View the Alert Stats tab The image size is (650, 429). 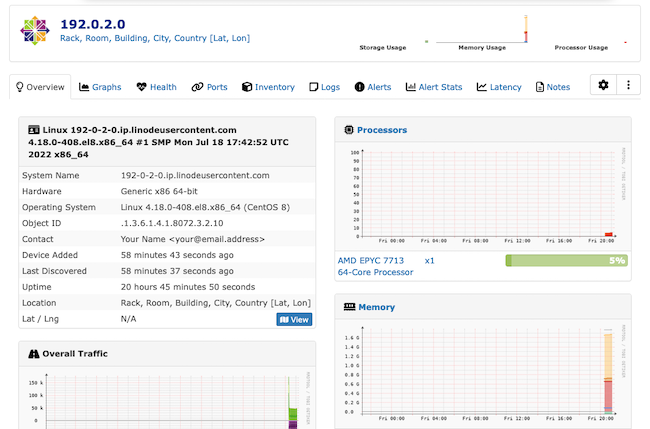point(434,87)
